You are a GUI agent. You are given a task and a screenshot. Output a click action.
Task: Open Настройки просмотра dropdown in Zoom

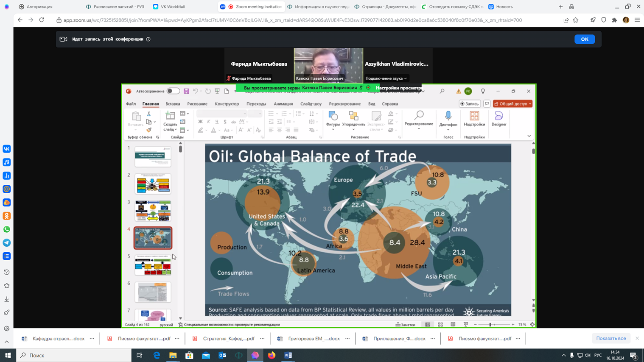point(399,88)
